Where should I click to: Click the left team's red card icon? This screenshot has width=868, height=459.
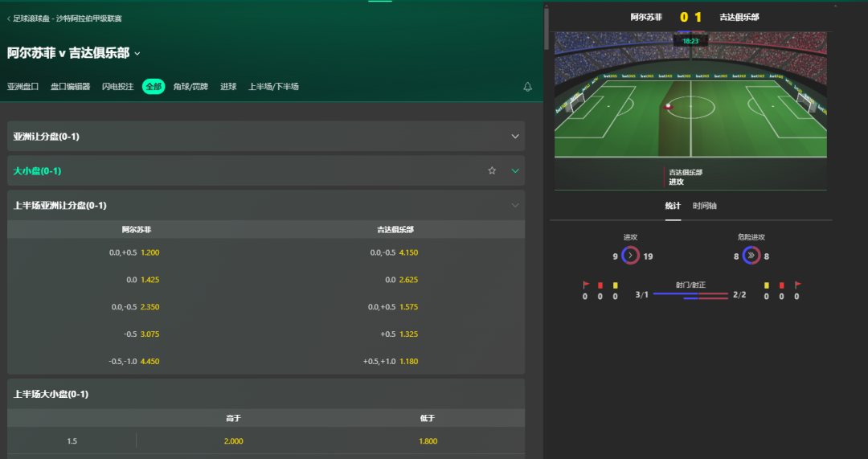click(x=600, y=285)
